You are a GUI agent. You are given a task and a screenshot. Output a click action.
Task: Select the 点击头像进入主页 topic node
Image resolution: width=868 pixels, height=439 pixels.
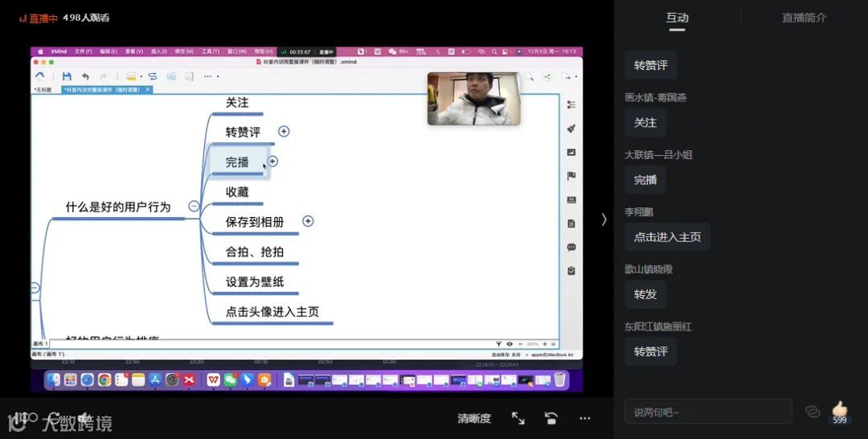point(272,312)
